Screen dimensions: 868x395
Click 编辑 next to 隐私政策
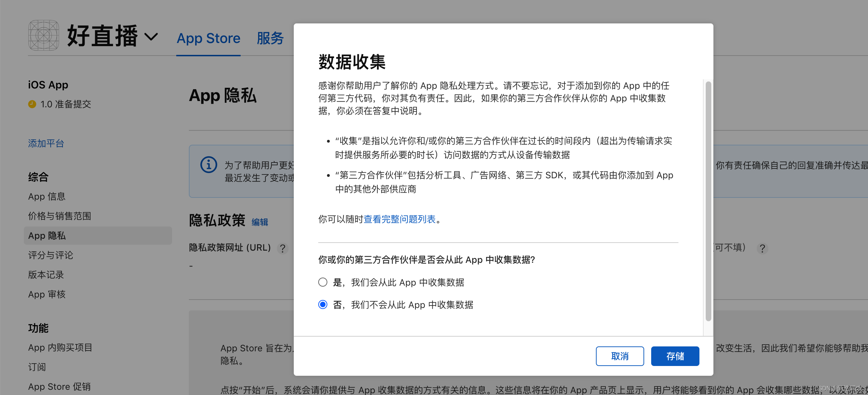pos(259,222)
